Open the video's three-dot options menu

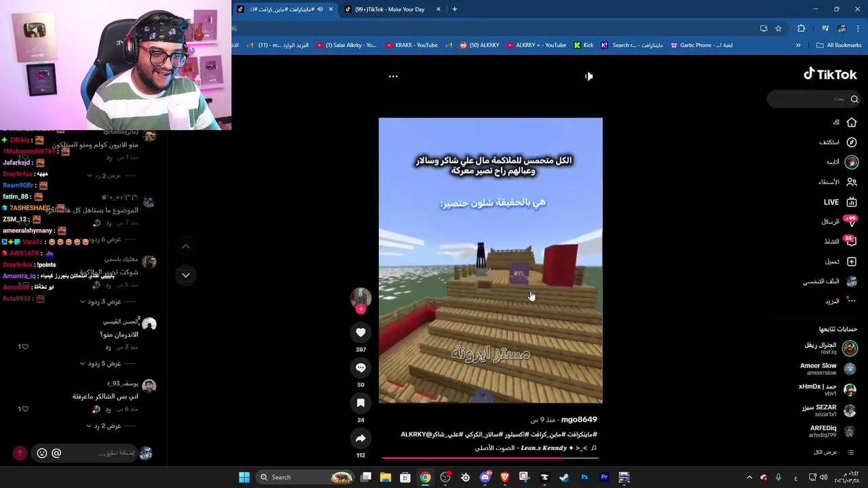393,76
